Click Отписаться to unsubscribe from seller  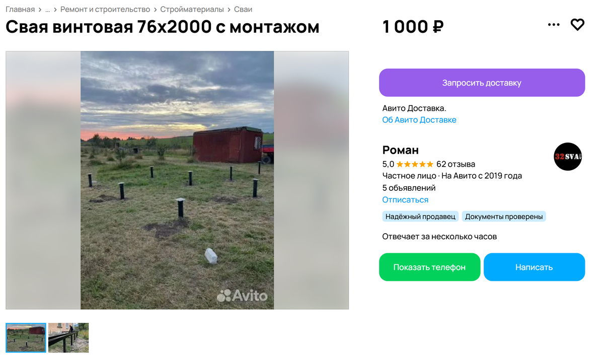click(405, 200)
